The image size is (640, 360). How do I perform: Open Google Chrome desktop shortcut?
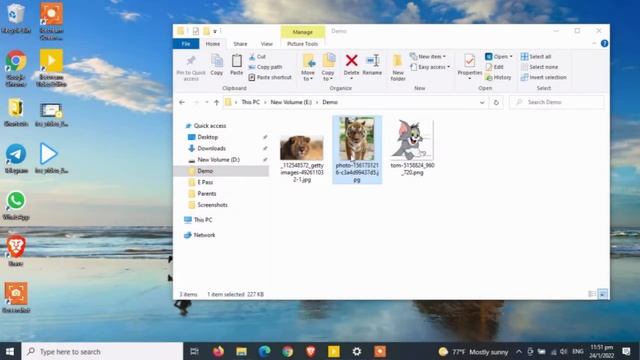point(16,69)
